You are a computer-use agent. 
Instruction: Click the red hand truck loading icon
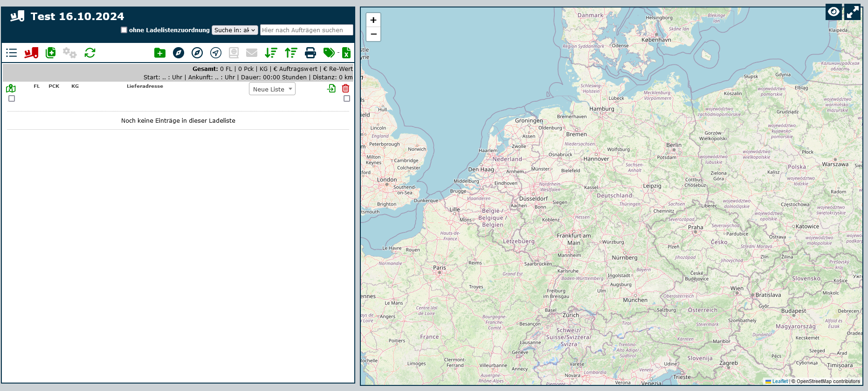coord(31,53)
